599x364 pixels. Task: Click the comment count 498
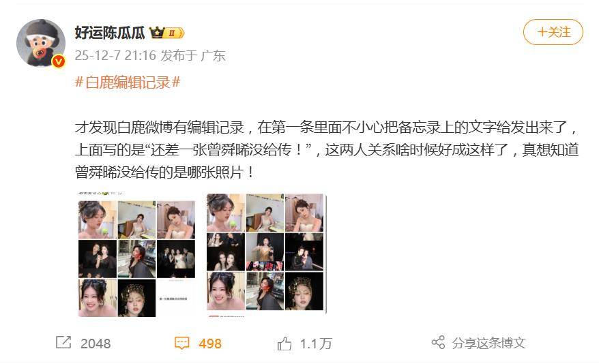click(x=210, y=344)
